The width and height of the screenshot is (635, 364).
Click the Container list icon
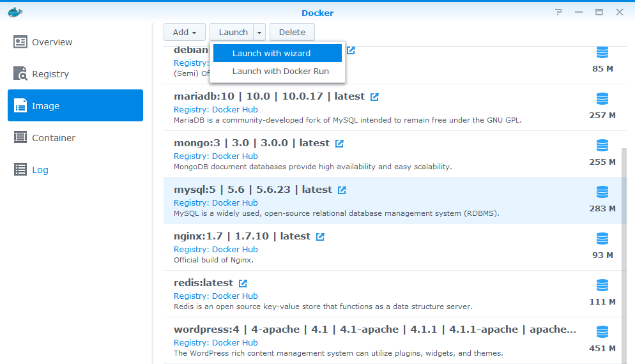tap(20, 137)
